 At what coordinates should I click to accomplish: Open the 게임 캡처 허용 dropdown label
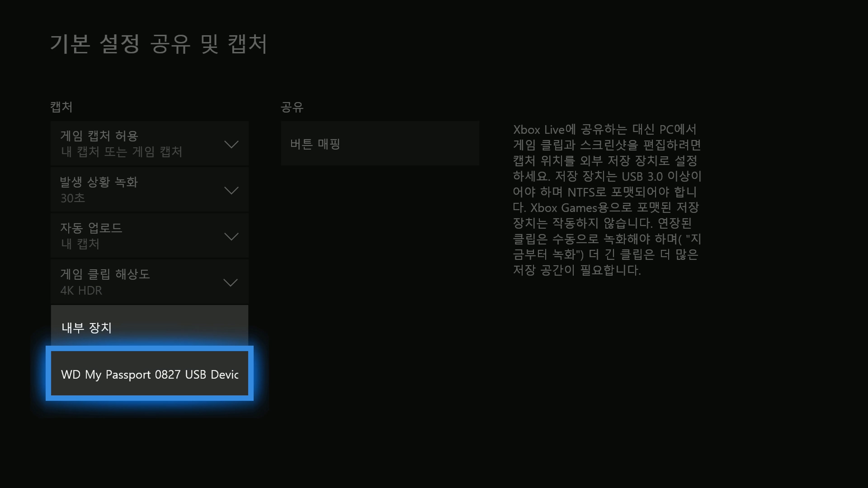pyautogui.click(x=99, y=136)
